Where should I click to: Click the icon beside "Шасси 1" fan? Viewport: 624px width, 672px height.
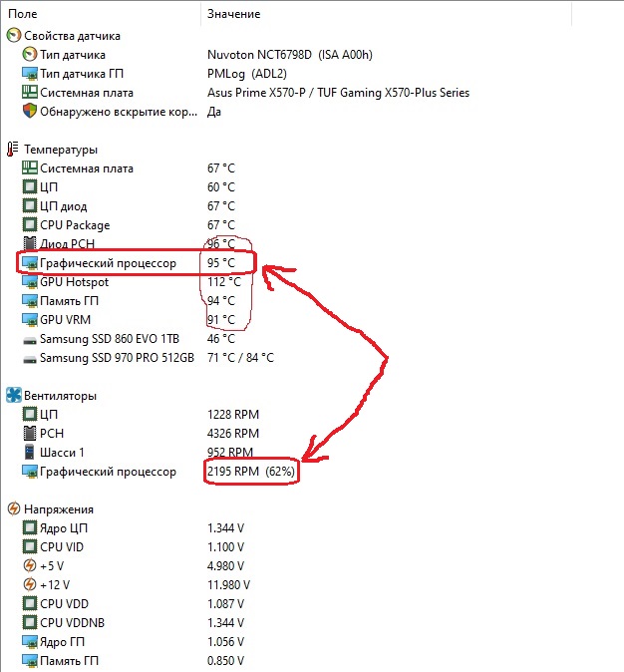[29, 453]
